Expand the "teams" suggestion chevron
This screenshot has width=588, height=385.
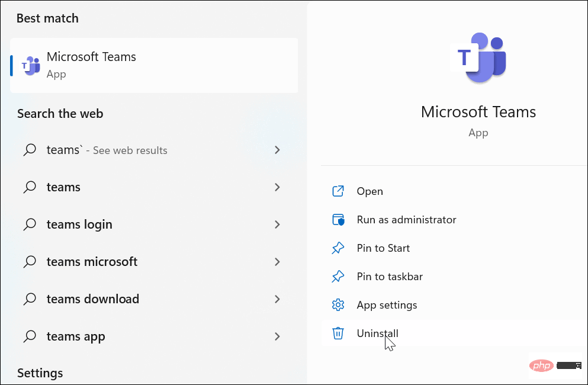click(x=277, y=187)
